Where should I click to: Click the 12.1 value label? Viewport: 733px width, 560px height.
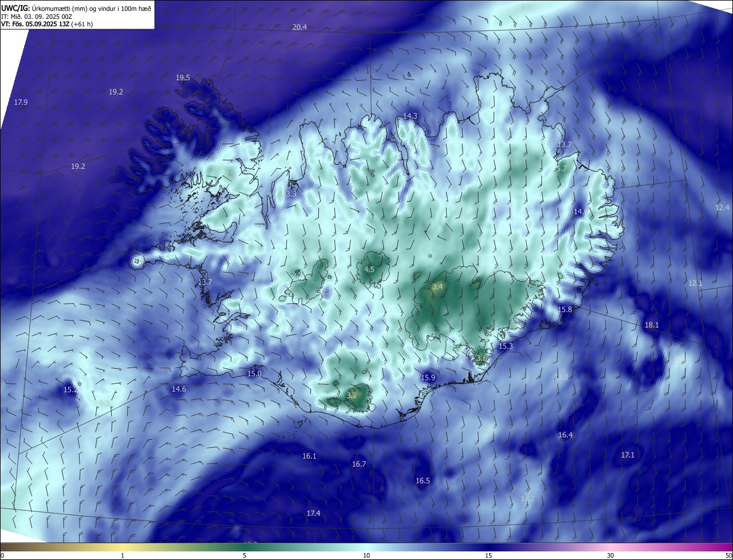[695, 283]
